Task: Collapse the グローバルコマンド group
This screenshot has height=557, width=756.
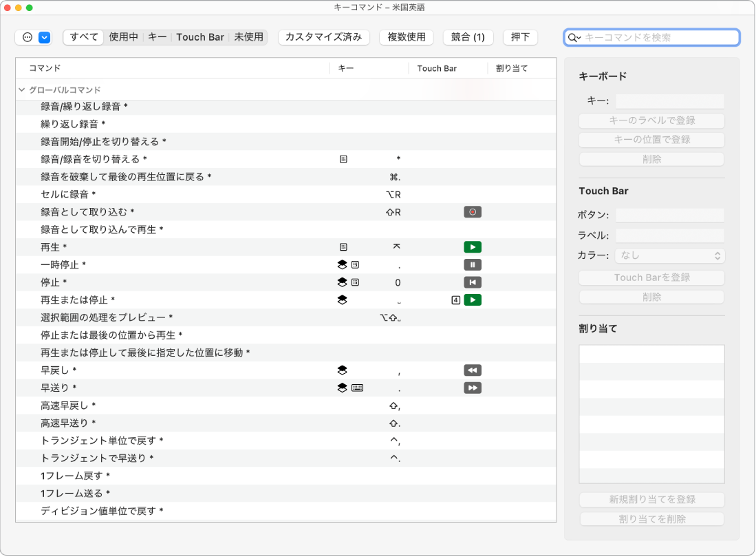Action: (x=22, y=90)
